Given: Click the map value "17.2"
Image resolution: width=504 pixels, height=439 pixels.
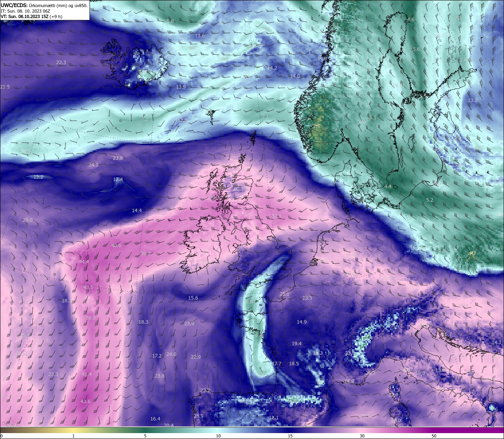Looking at the screenshot, I should [x=157, y=356].
